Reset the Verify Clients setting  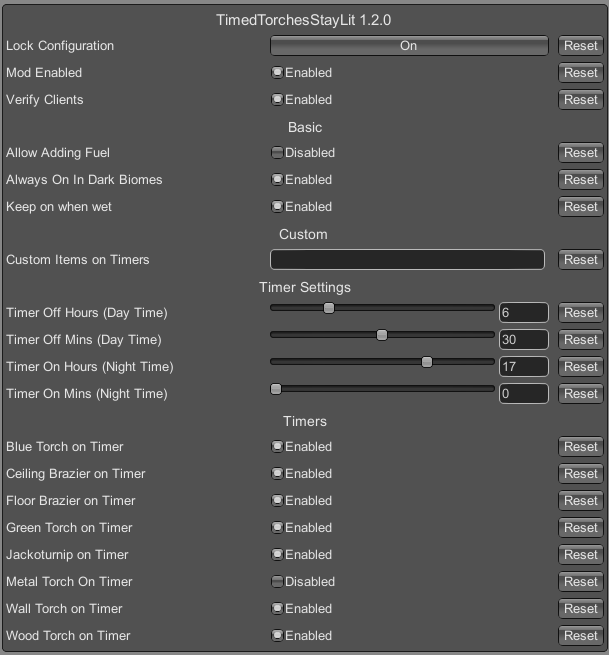(581, 99)
